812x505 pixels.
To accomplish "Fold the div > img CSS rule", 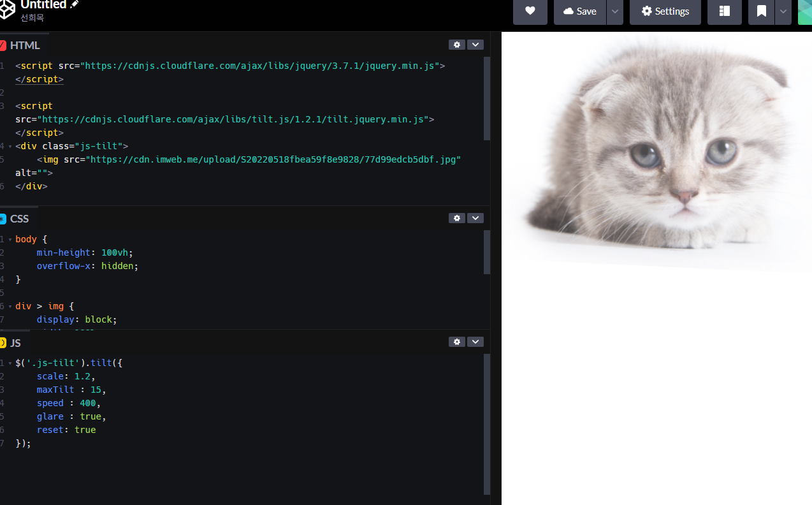I will coord(10,307).
